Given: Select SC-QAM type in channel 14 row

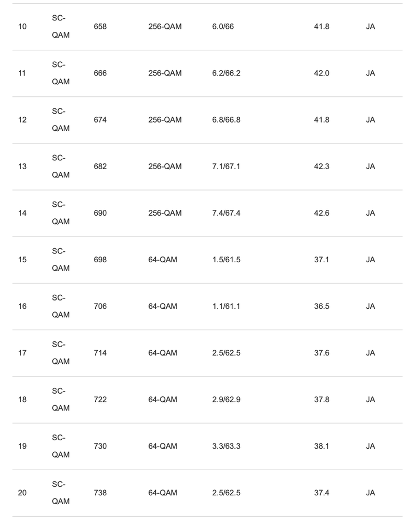Looking at the screenshot, I should 61,213.
